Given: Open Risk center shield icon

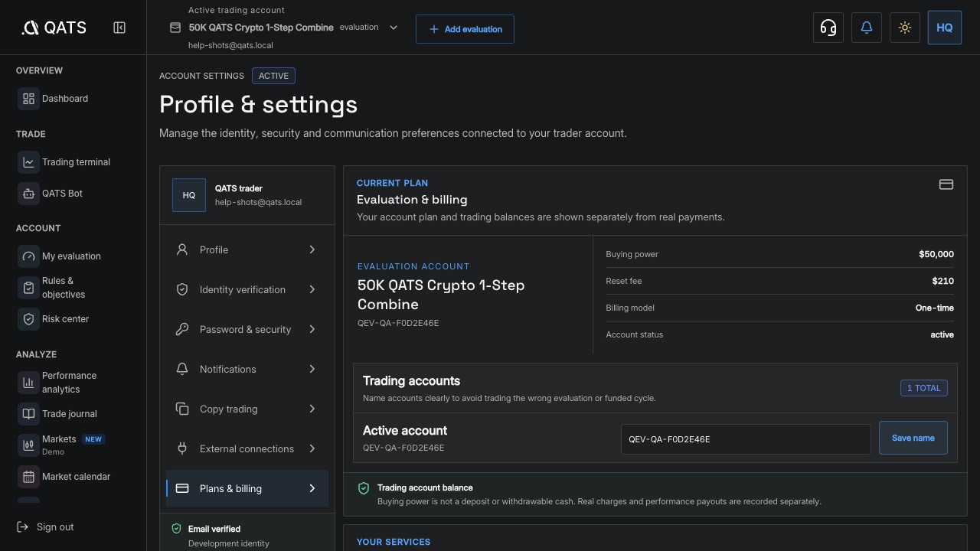Looking at the screenshot, I should pyautogui.click(x=28, y=319).
